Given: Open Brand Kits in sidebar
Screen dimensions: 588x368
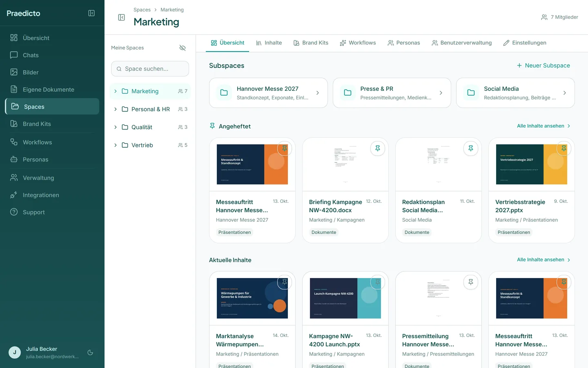Looking at the screenshot, I should pos(52,124).
